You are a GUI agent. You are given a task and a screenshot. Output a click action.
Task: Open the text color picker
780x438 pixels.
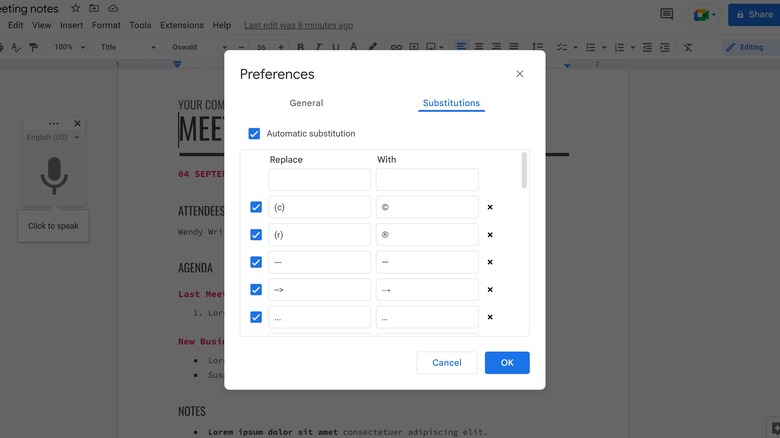353,47
